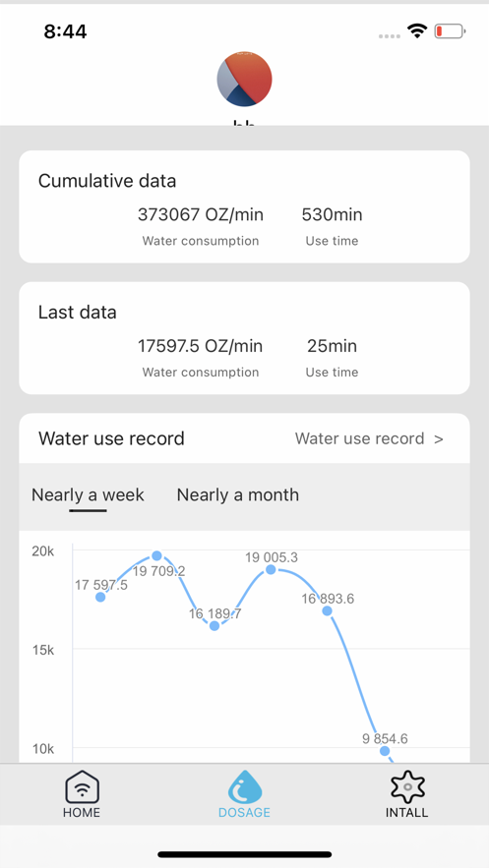Open Water use record link
Viewport: 489px width, 868px height.
coord(369,438)
